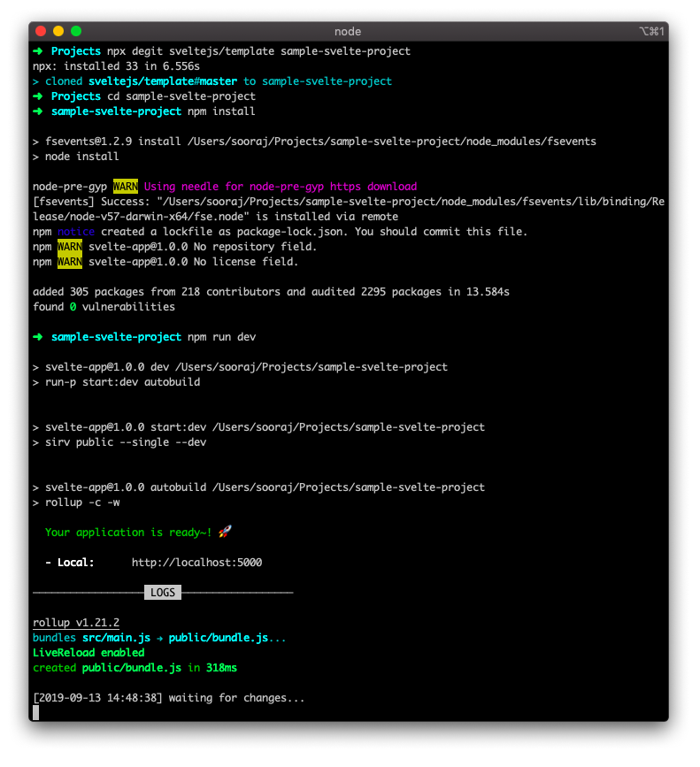This screenshot has width=700, height=767.
Task: Click the WARN badge on the node-pre-gyp line
Action: tap(126, 187)
